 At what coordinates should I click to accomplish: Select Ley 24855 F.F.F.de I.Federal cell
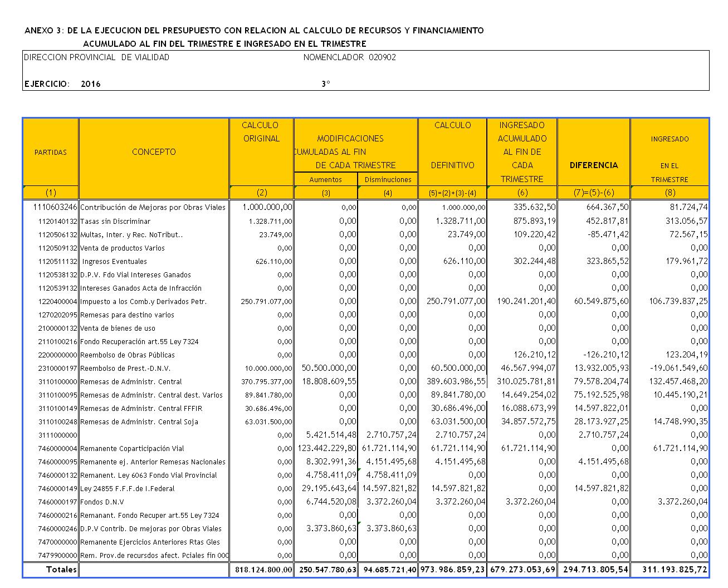click(128, 488)
